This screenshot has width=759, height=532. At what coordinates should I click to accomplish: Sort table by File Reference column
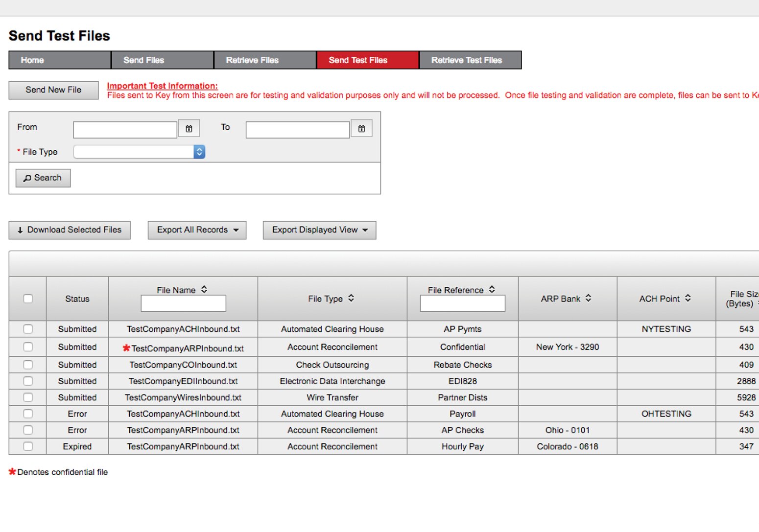pos(492,290)
